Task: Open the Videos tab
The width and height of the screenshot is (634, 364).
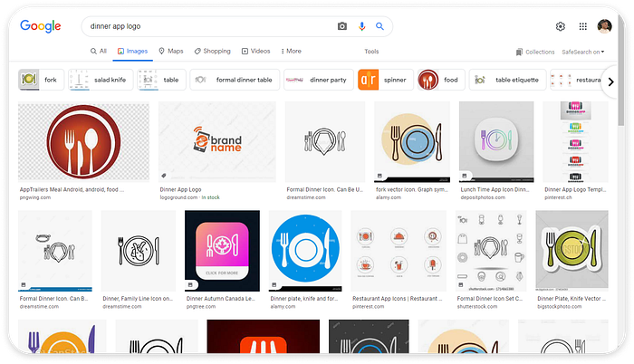Action: (x=256, y=51)
